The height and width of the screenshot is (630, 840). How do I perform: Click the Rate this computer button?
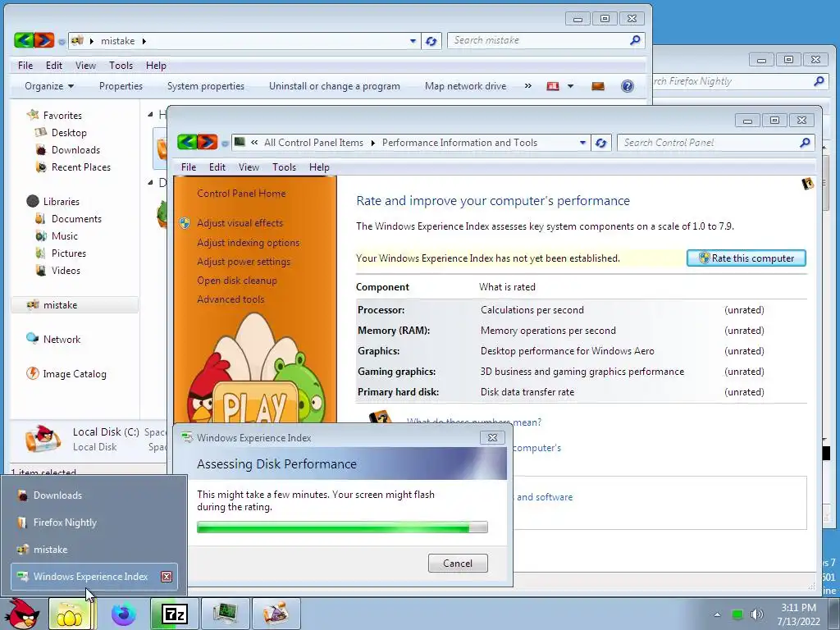746,258
